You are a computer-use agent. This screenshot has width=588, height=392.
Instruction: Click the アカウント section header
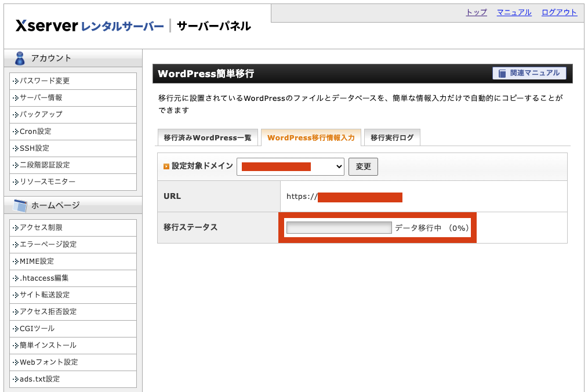point(73,58)
